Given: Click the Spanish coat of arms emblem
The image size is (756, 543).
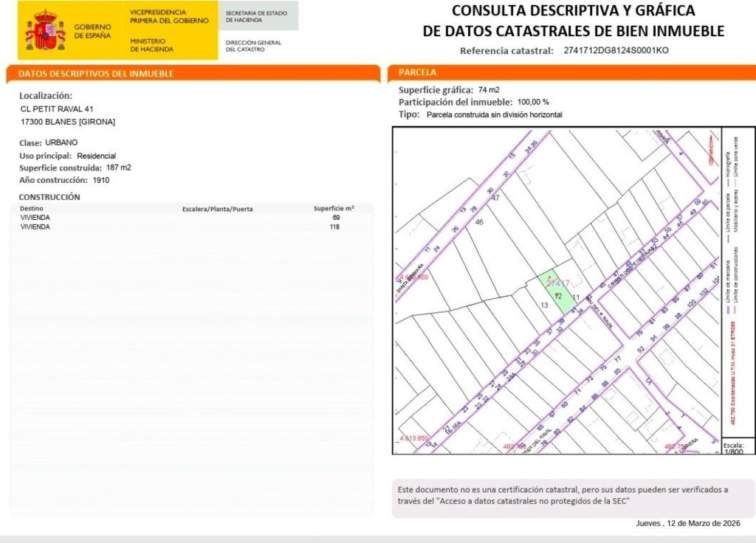Looking at the screenshot, I should click(45, 31).
